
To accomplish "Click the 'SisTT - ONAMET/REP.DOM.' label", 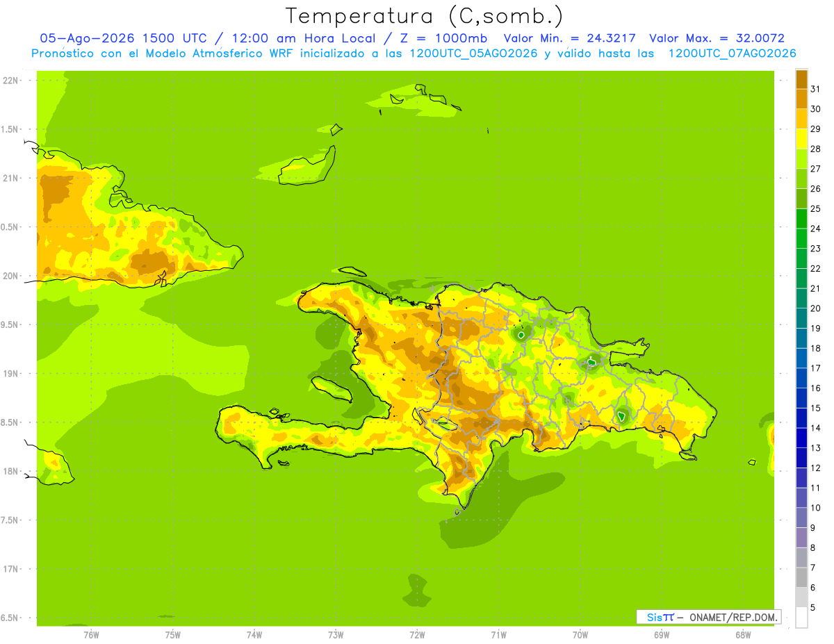I will [x=709, y=617].
